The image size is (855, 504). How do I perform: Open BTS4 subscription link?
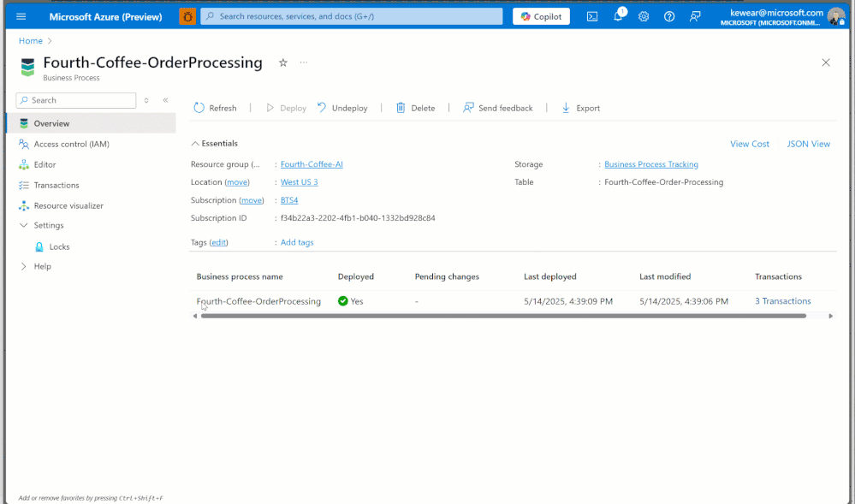[289, 200]
